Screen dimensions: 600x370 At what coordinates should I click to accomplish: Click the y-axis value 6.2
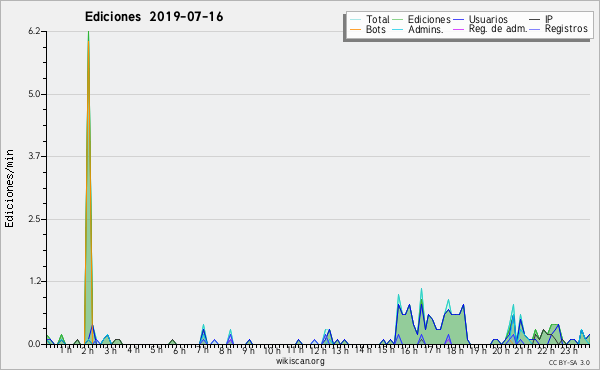(34, 31)
